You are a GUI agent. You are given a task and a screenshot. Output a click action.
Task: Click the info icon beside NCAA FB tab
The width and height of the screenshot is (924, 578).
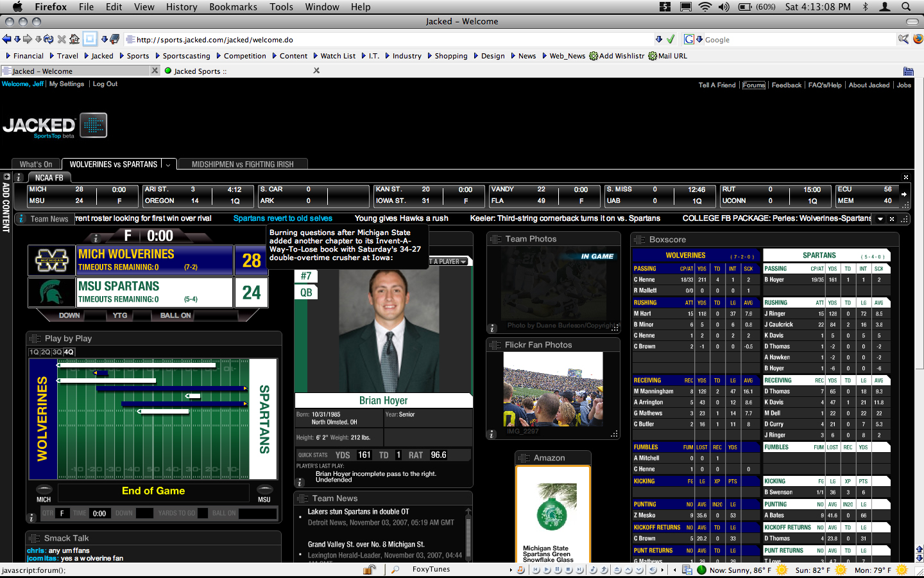19,177
